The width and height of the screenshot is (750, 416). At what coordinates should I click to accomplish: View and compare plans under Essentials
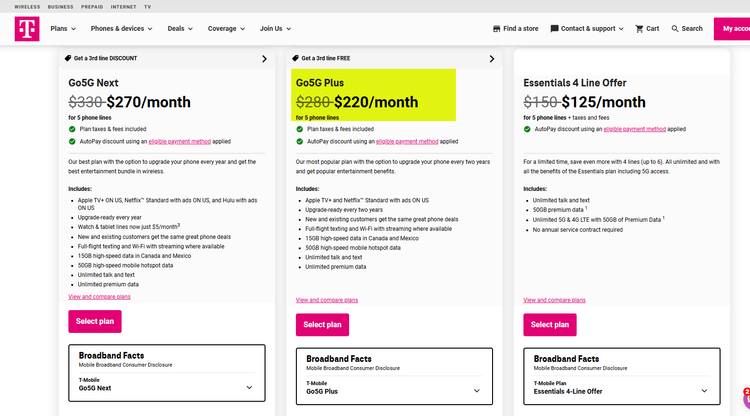pyautogui.click(x=554, y=300)
